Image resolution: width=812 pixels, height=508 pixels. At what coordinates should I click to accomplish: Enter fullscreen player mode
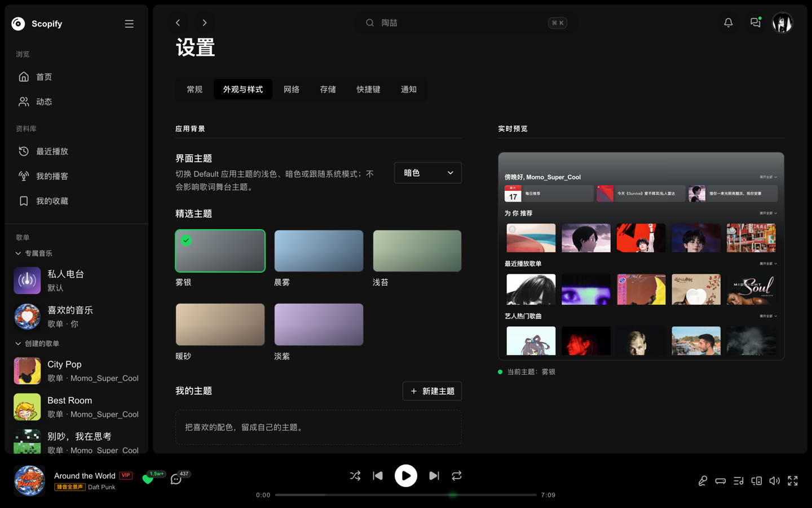pyautogui.click(x=793, y=481)
